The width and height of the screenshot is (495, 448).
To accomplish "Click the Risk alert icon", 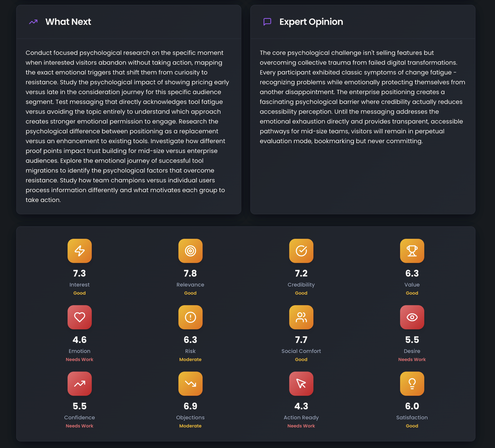I will tap(190, 317).
